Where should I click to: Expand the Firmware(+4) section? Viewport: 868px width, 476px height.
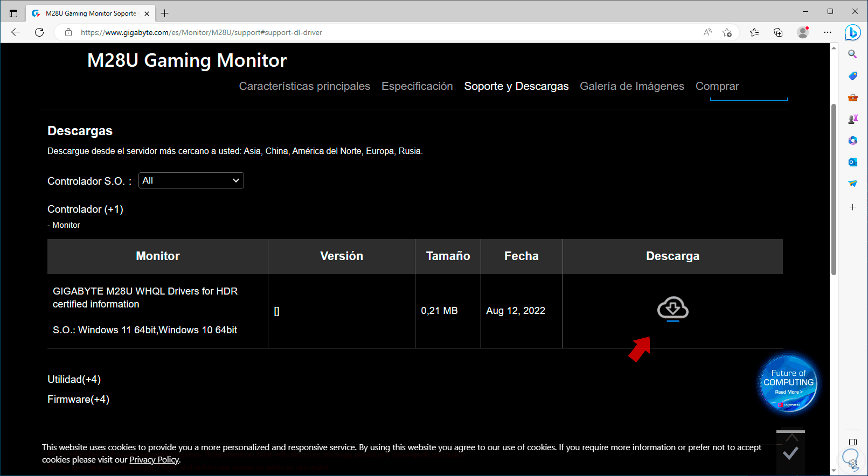tap(78, 400)
